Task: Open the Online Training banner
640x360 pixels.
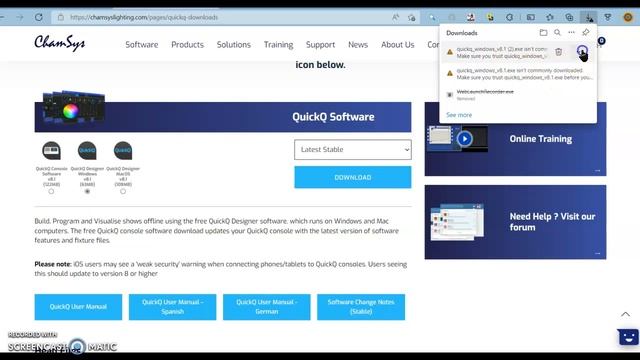Action: (x=515, y=139)
